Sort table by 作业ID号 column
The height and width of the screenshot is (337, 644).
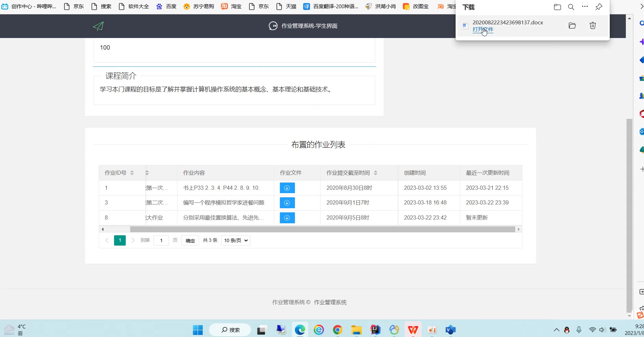pyautogui.click(x=132, y=173)
